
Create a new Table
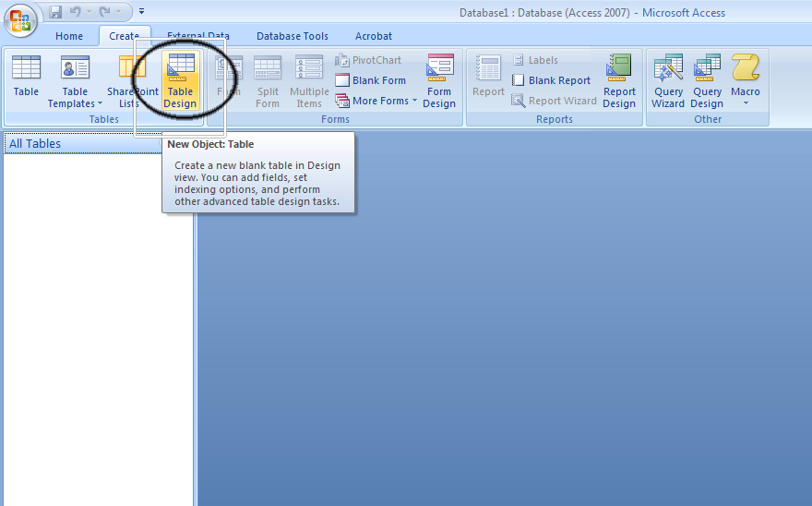point(26,77)
